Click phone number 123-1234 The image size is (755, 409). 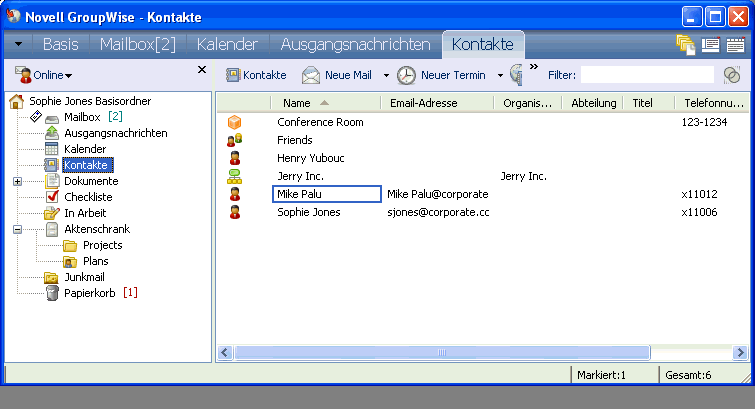coord(704,122)
